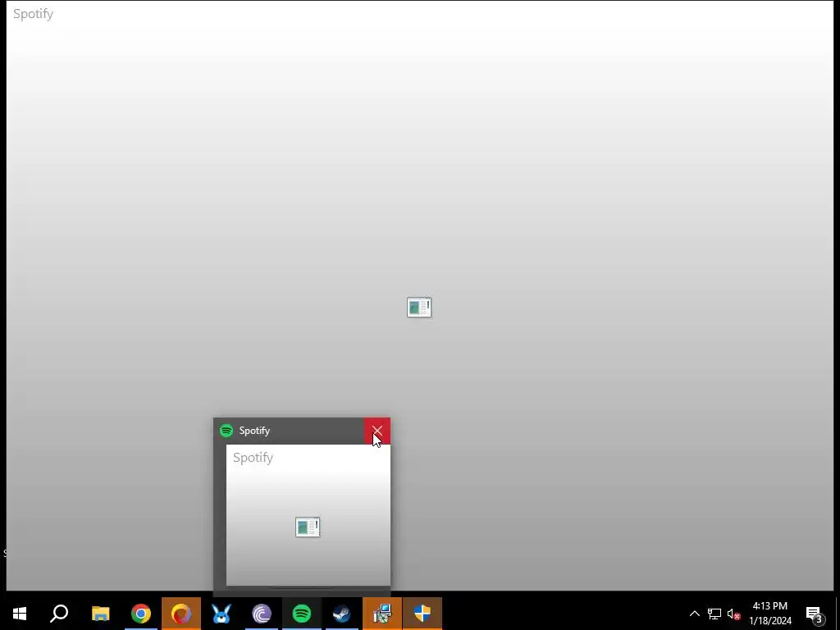Open the Windows security shield taskbar icon
The image size is (840, 630).
point(422,614)
